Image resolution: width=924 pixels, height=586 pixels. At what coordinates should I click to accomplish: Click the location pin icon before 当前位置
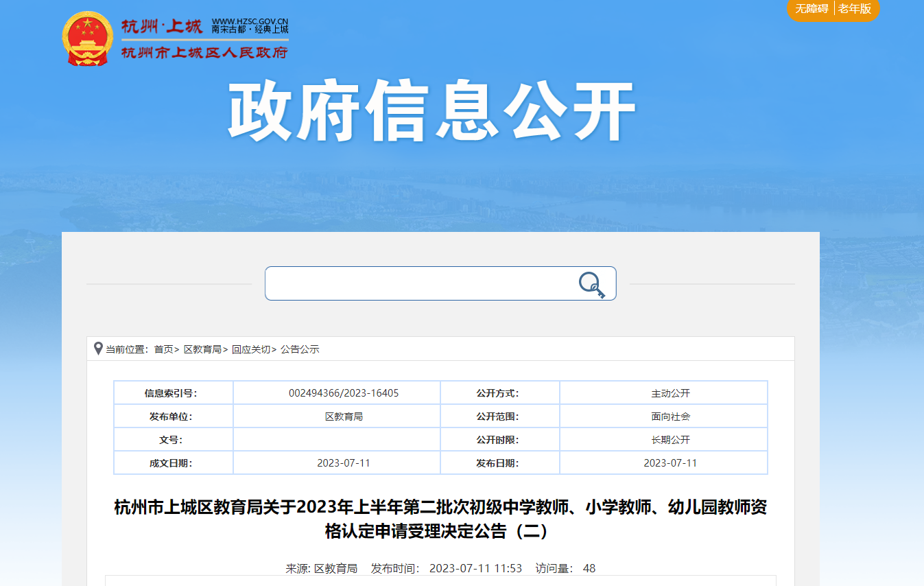[98, 349]
